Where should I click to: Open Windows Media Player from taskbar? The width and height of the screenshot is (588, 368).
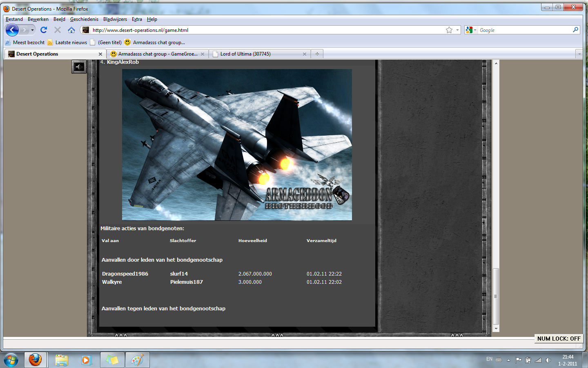tap(86, 360)
